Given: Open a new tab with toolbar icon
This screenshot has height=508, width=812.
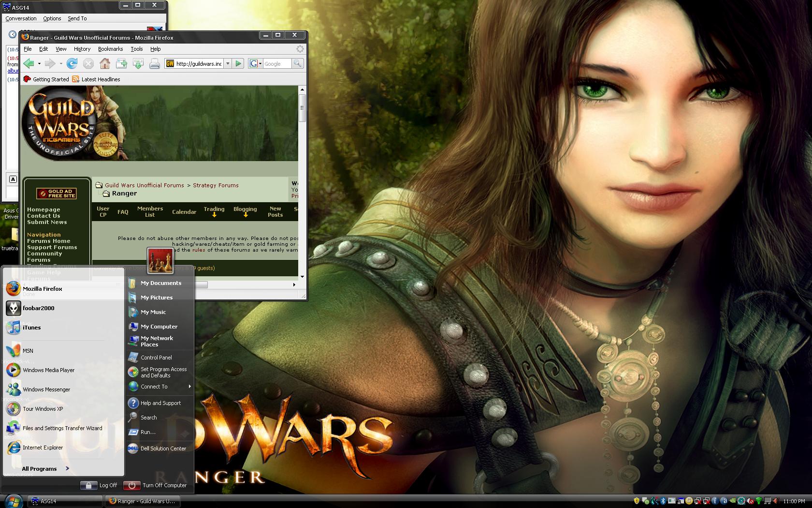Looking at the screenshot, I should (x=121, y=63).
